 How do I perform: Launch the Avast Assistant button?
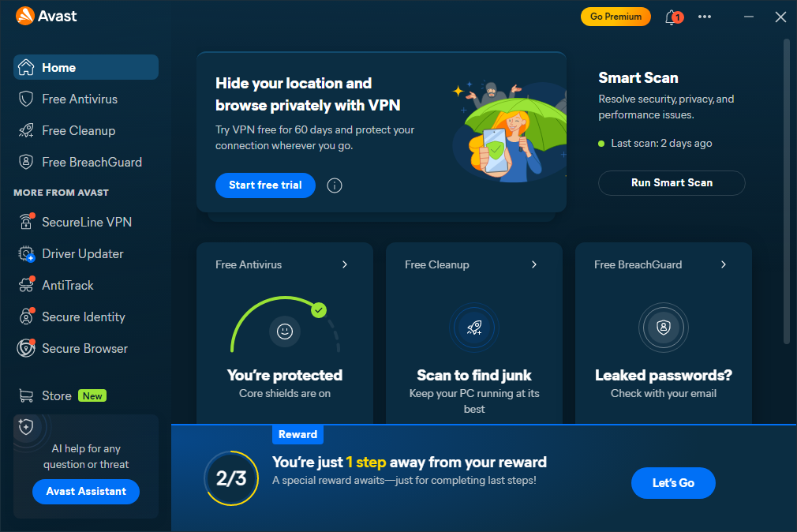pos(86,491)
